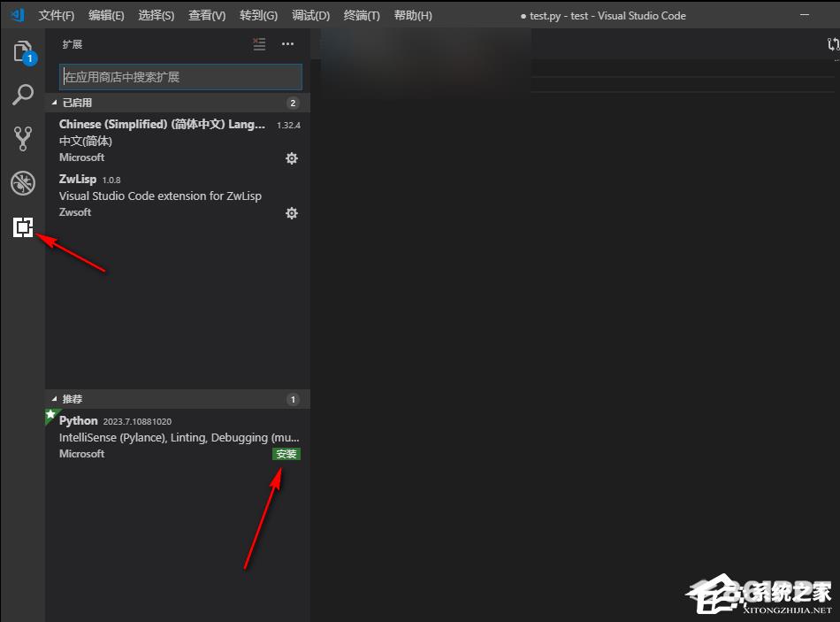Open the 编辑(E) menu
The image size is (840, 622).
(106, 16)
